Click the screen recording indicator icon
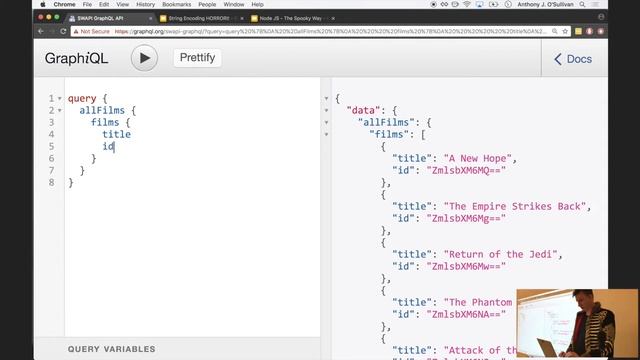Viewport: 640px width, 360px height. pyautogui.click(x=433, y=4)
